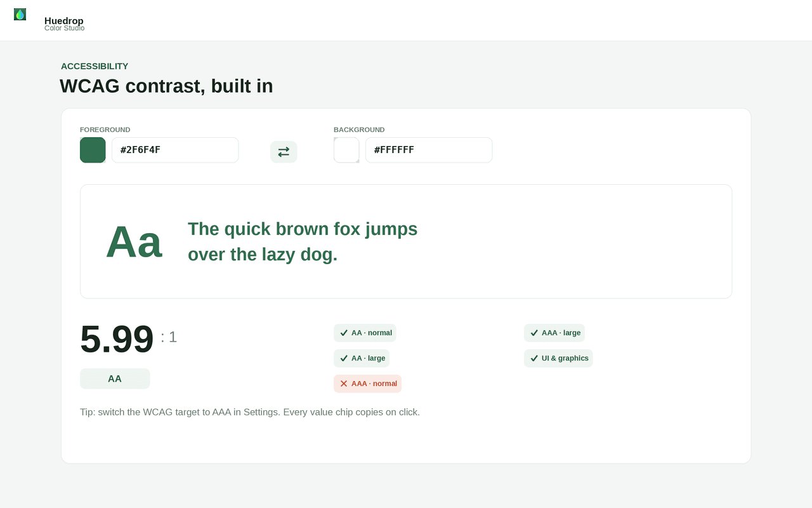Click the Huedrop droplet logo icon

20,14
